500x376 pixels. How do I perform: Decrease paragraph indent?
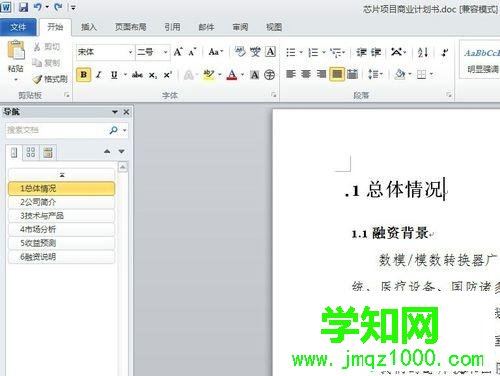coord(361,52)
